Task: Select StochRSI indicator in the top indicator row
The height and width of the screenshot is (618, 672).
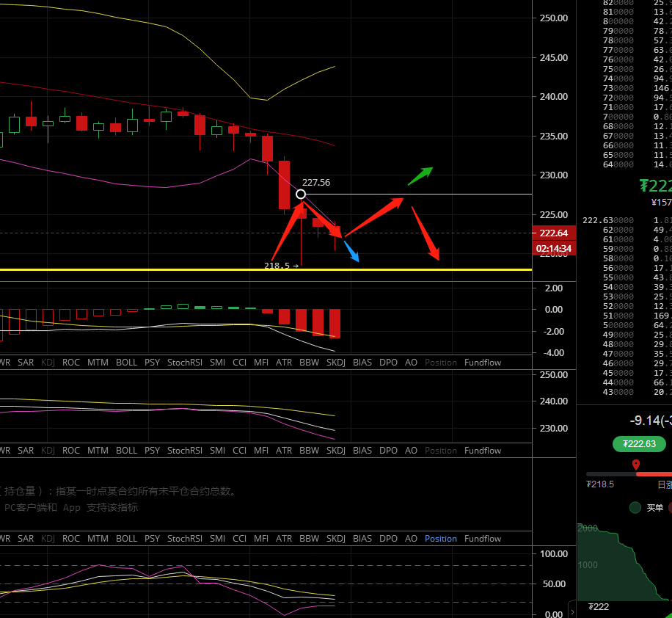Action: 184,363
